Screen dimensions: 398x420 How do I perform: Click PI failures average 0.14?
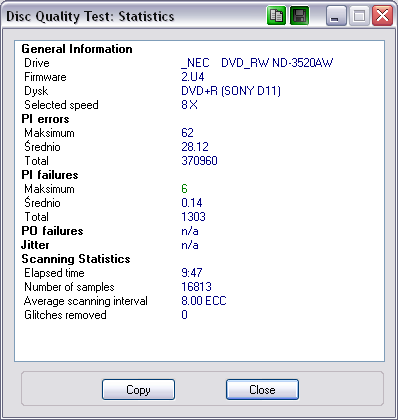[192, 203]
